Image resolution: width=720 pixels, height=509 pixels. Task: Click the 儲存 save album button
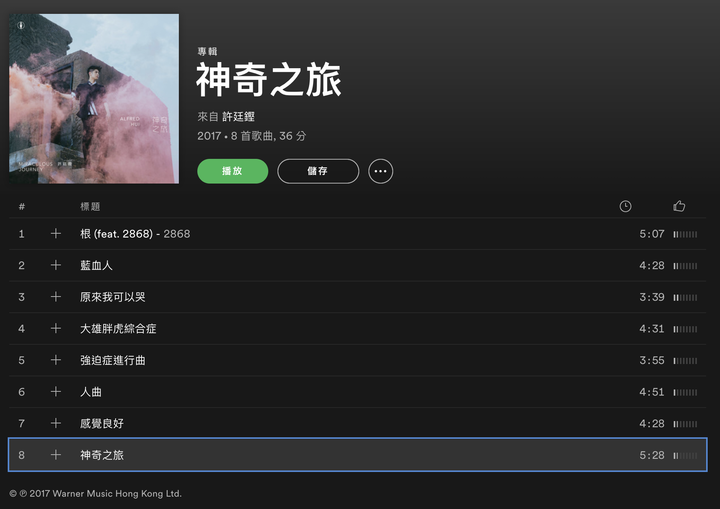[318, 171]
